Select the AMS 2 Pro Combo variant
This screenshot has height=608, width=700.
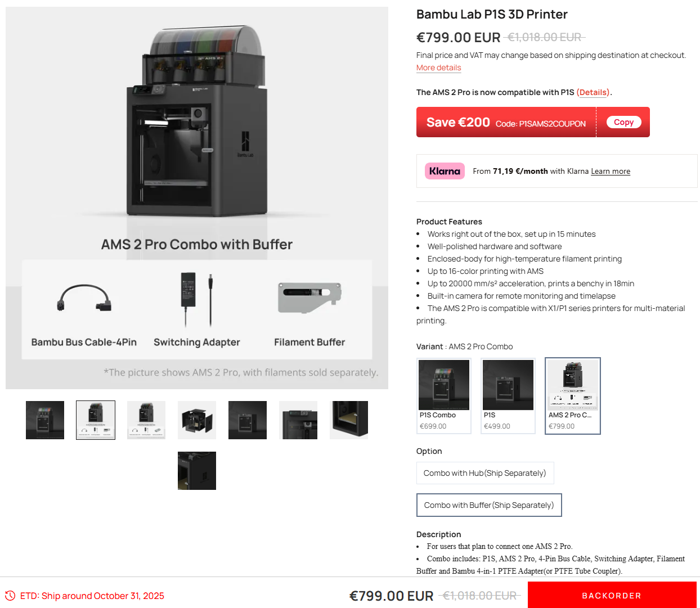[573, 396]
